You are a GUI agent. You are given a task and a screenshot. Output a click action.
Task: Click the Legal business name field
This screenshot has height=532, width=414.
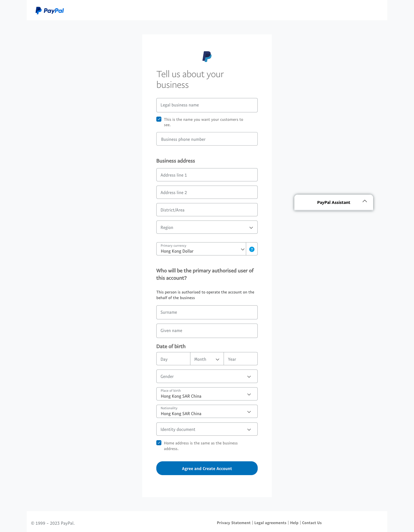(x=207, y=105)
